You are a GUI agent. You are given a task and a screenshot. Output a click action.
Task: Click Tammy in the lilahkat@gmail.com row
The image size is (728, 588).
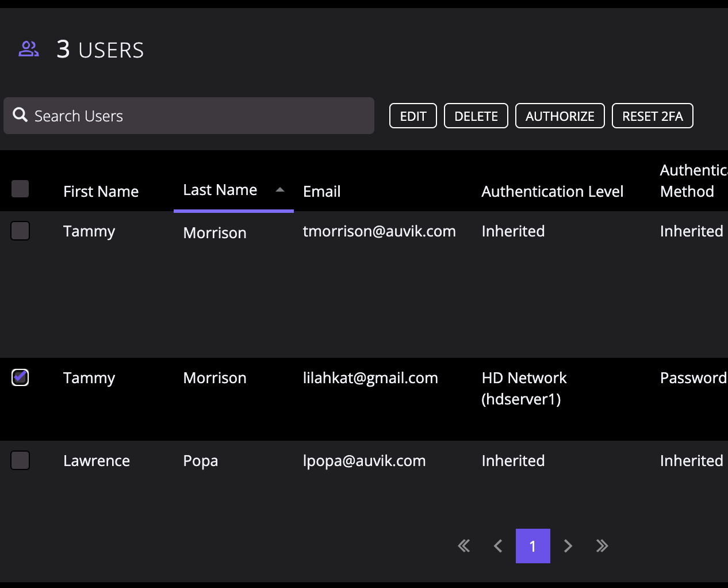click(x=89, y=378)
